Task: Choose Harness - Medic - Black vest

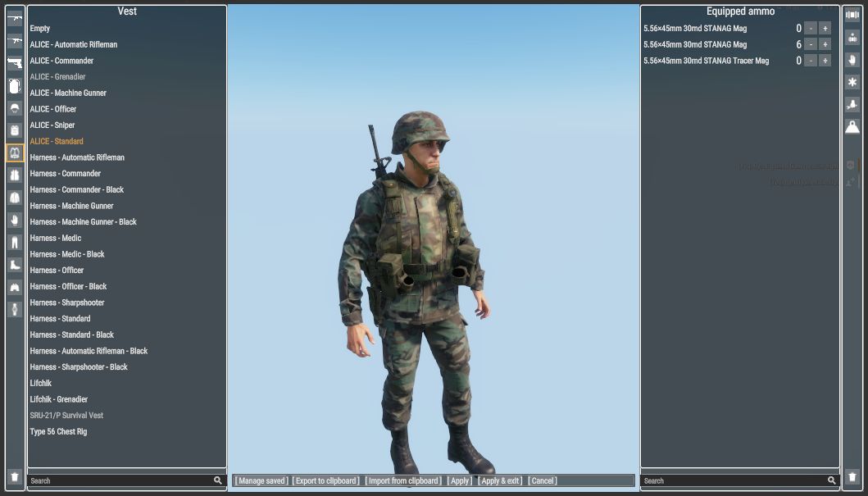Action: (67, 254)
